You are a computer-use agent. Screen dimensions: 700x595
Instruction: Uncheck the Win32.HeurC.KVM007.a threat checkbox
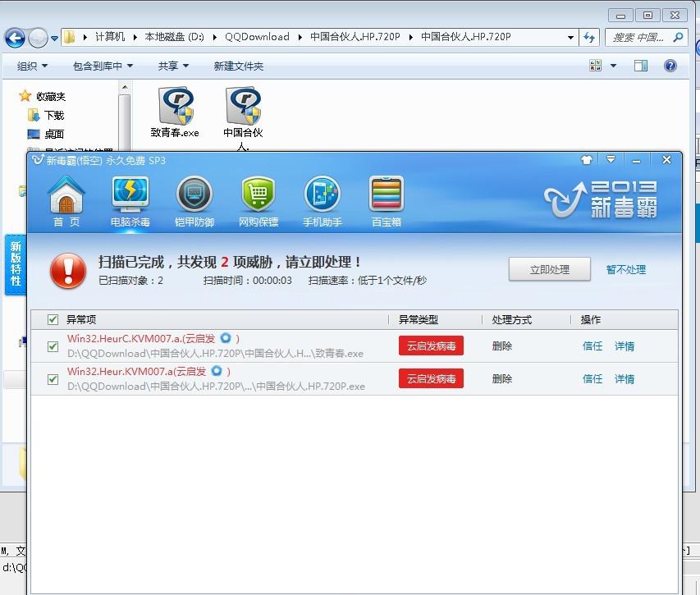[53, 346]
